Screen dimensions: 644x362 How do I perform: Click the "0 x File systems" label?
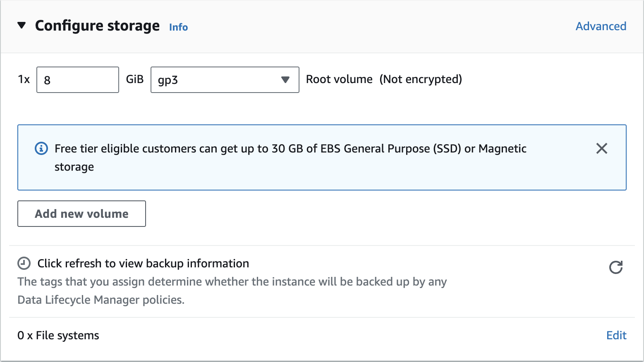click(x=58, y=335)
